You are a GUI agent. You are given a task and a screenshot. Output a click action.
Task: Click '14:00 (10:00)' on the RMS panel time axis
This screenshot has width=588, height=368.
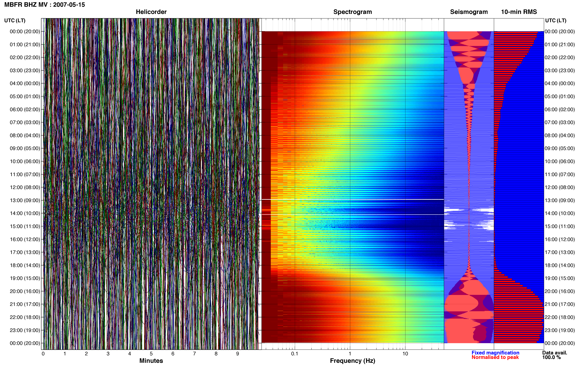[560, 213]
